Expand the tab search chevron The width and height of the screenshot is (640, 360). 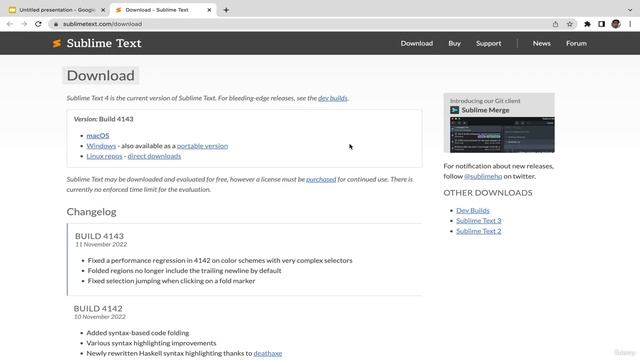630,10
